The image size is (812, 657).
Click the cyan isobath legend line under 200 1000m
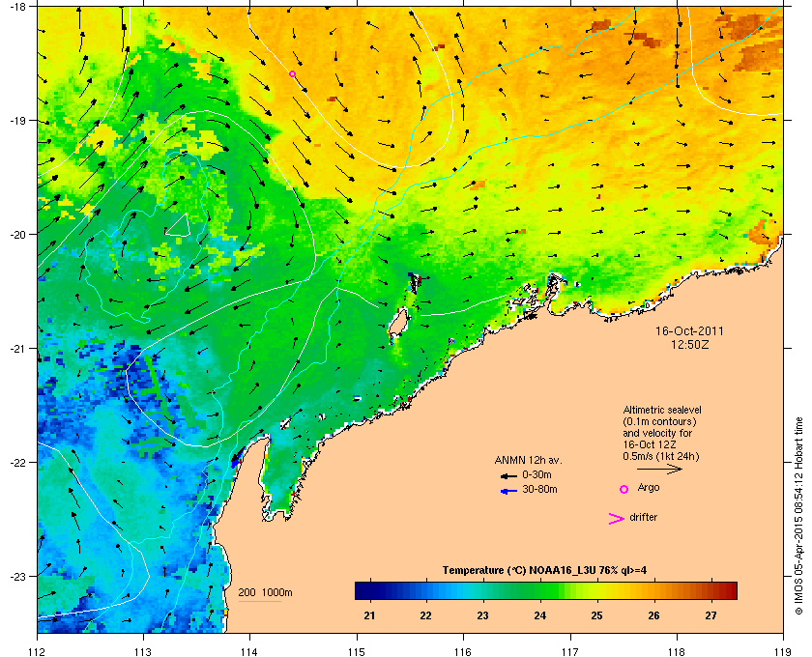(x=259, y=601)
